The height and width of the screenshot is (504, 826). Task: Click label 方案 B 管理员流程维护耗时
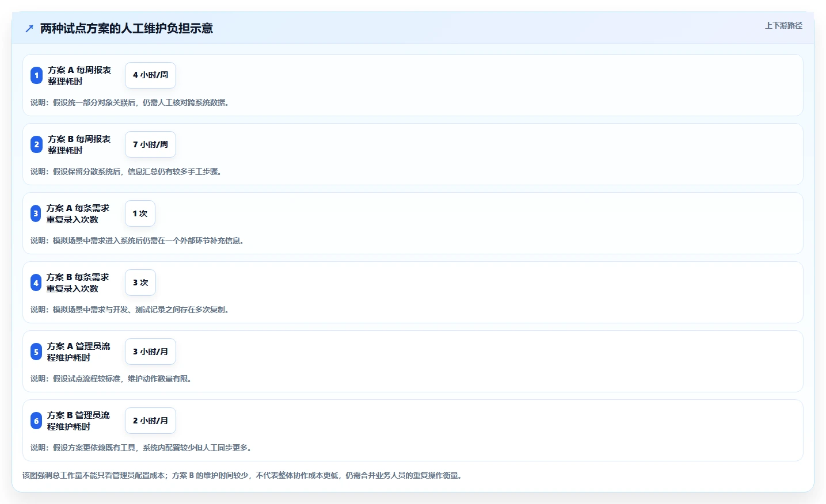click(78, 421)
